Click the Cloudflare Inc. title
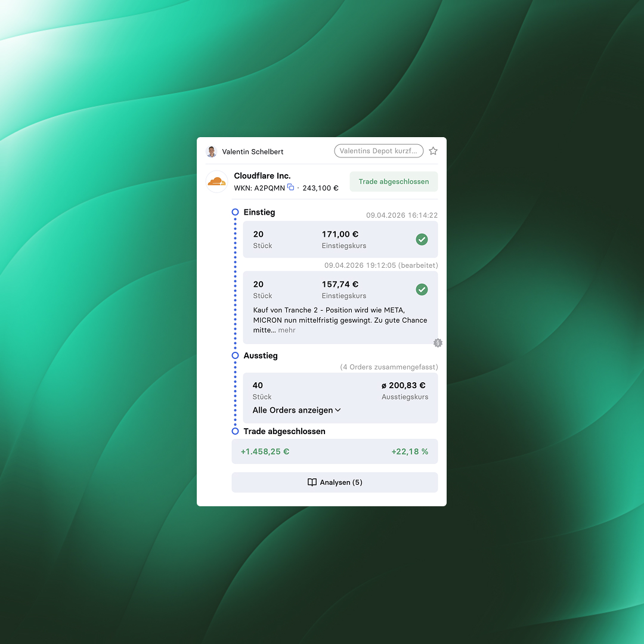The width and height of the screenshot is (644, 644). [262, 176]
